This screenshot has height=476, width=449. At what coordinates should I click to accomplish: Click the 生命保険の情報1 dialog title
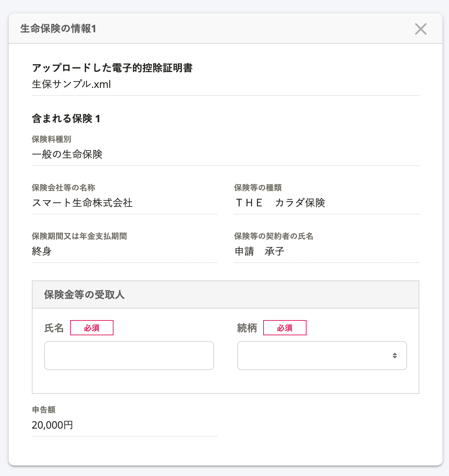[58, 29]
